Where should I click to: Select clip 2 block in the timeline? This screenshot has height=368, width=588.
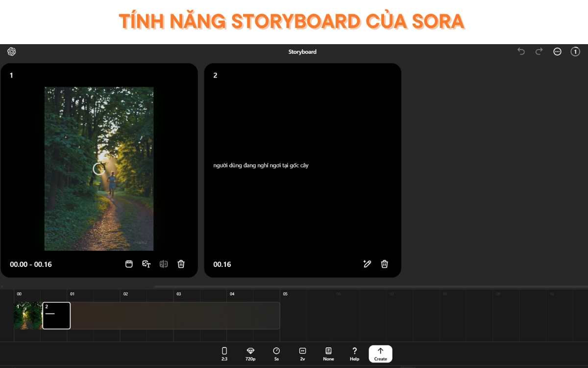click(56, 315)
